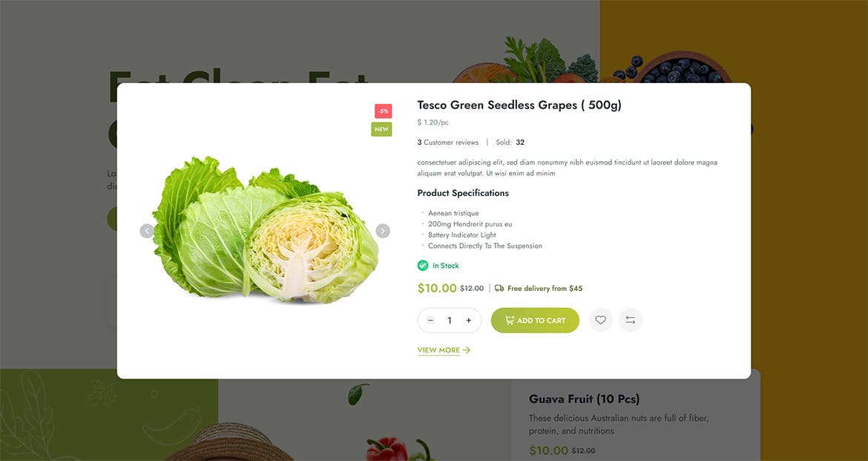
Task: Click the Battery Indicator Light specification item
Action: click(x=461, y=235)
